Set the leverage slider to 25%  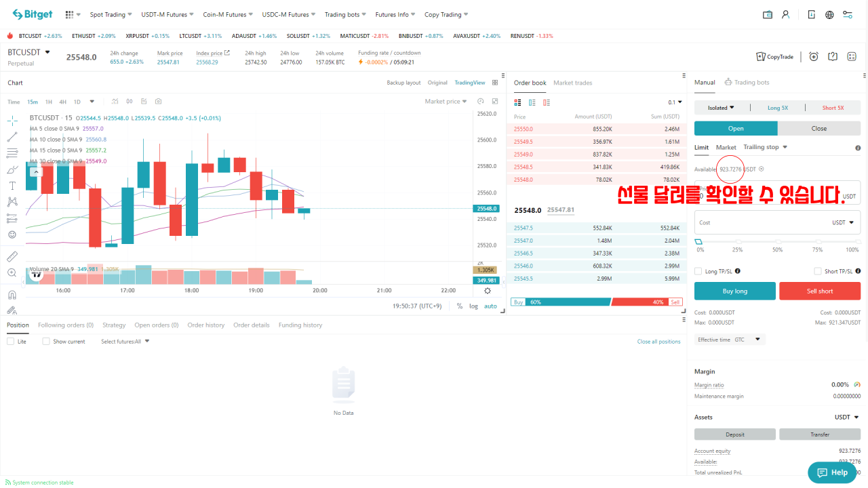738,242
